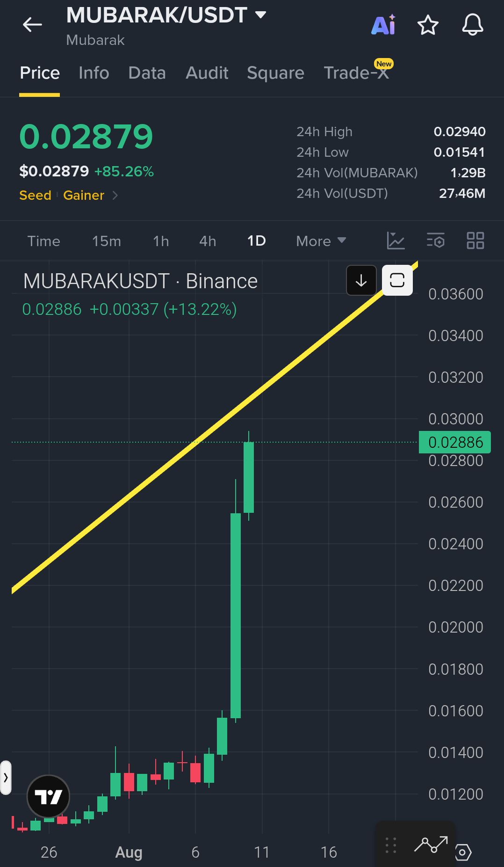Tap the 24h Vol(USDT) value 27.46M
Screen dimensions: 504x867
point(462,193)
